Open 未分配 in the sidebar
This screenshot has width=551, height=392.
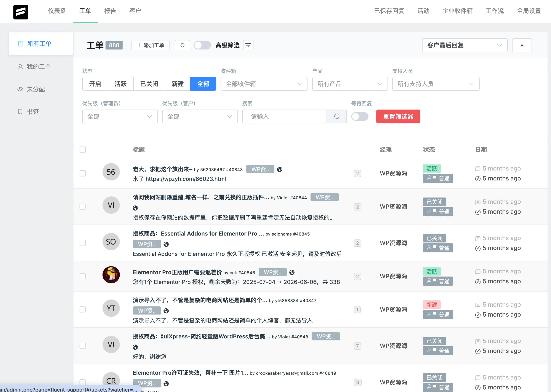[x=36, y=89]
